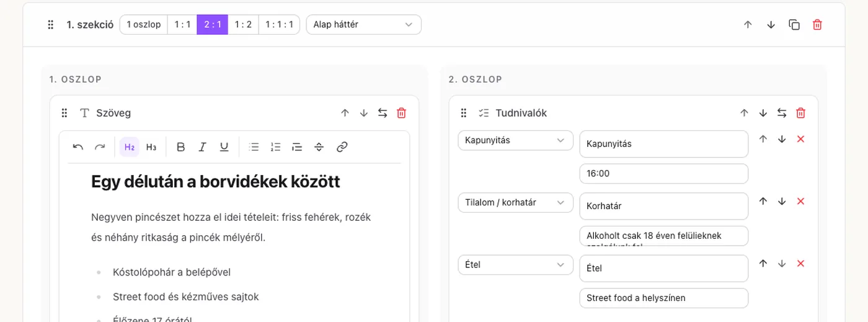
Task: Toggle the H3 heading style
Action: tap(151, 147)
